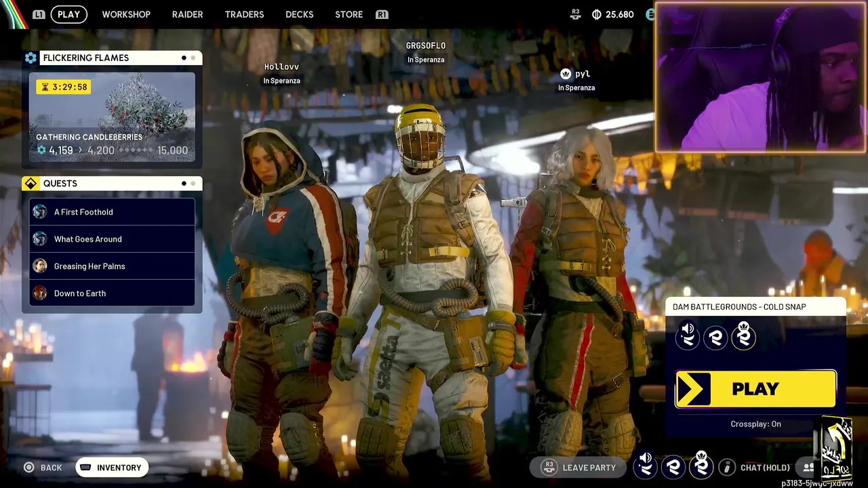Click the gear icon beside the 4,159 progress value

tap(41, 150)
